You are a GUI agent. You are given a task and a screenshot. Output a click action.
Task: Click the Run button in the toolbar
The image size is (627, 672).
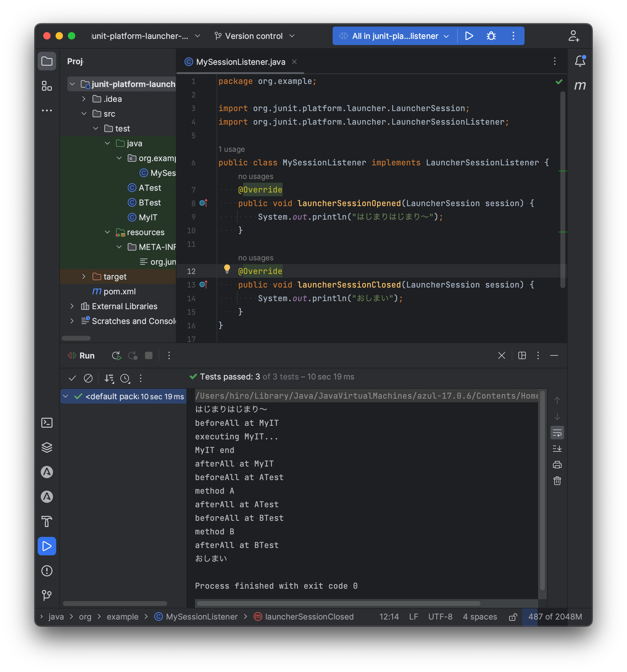(x=469, y=35)
